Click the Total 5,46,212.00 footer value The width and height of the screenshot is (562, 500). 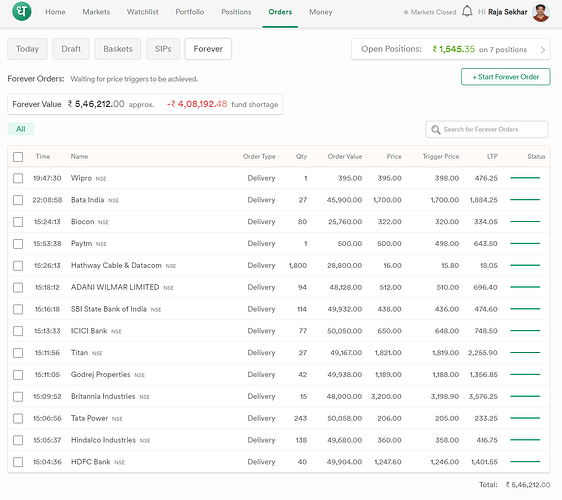click(x=528, y=485)
